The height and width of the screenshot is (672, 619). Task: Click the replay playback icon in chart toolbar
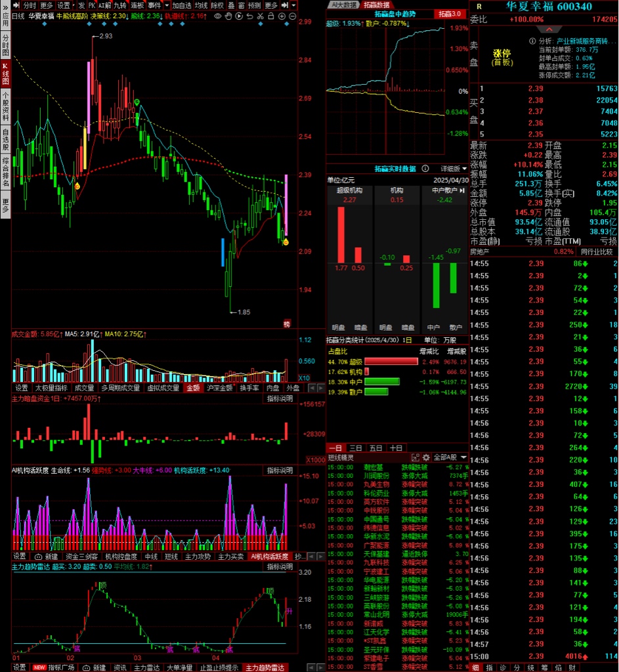[x=239, y=16]
